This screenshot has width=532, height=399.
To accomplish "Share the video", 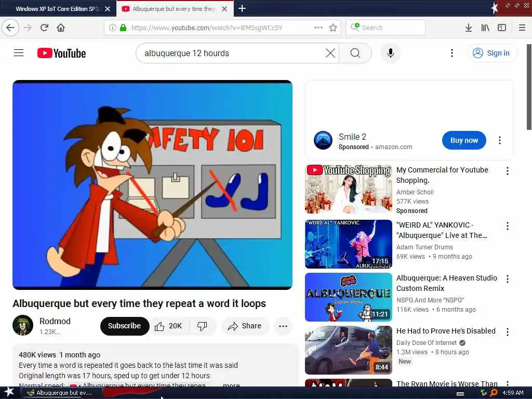I will [x=245, y=326].
